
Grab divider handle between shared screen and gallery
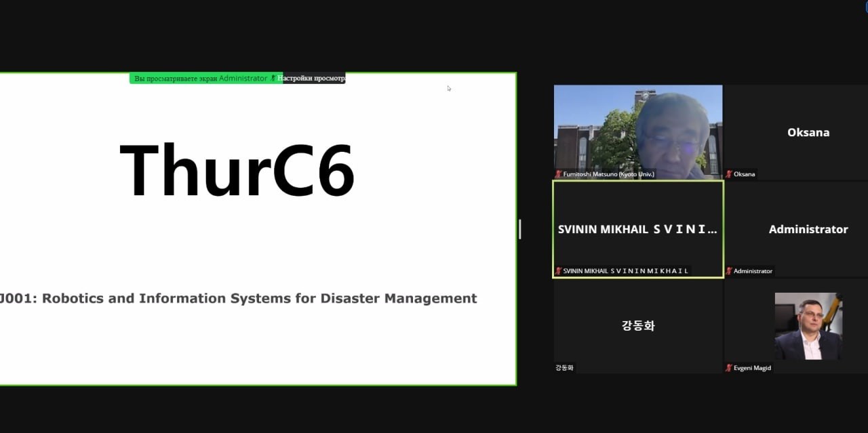[520, 229]
